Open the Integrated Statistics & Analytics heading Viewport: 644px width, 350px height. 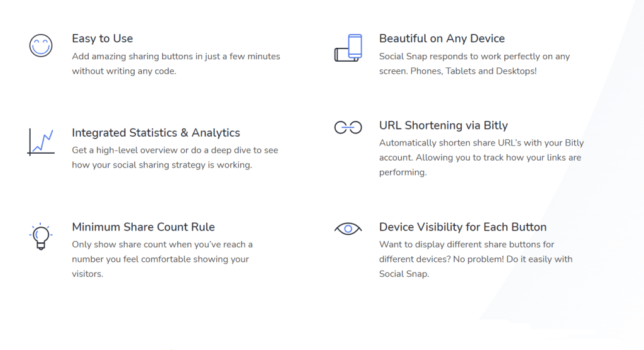(156, 132)
